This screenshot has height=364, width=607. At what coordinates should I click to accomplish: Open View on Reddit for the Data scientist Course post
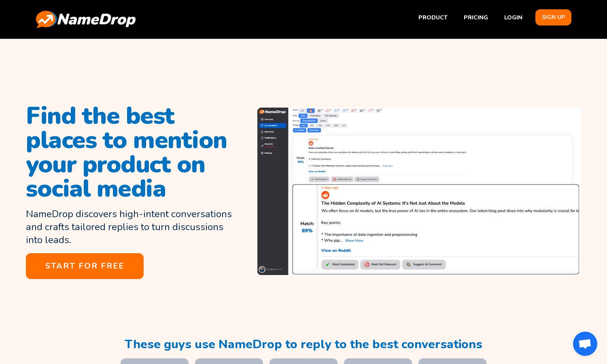click(x=317, y=171)
